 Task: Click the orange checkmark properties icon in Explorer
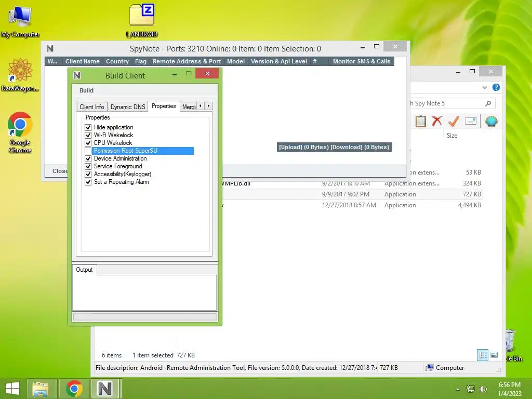454,121
